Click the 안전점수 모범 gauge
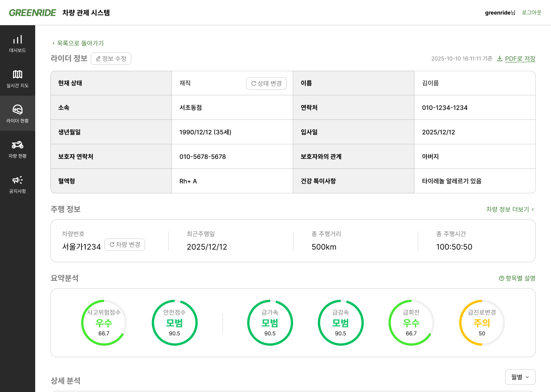 click(x=174, y=323)
